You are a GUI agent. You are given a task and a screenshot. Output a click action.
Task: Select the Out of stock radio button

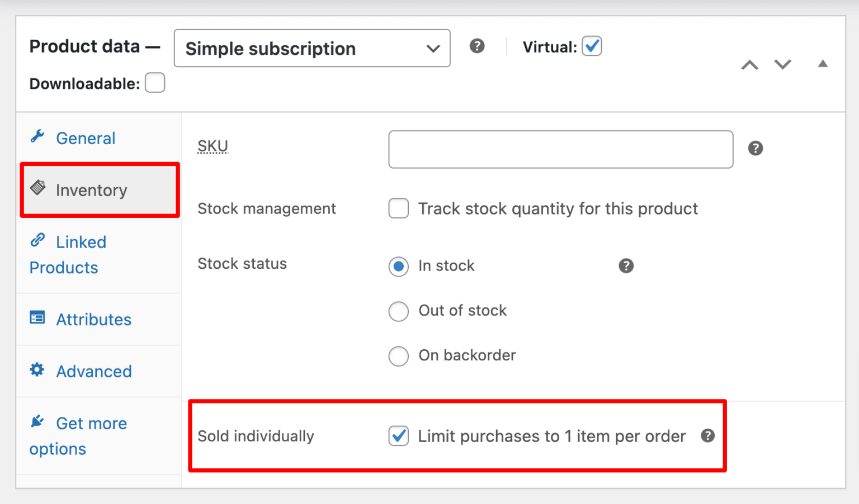click(398, 311)
